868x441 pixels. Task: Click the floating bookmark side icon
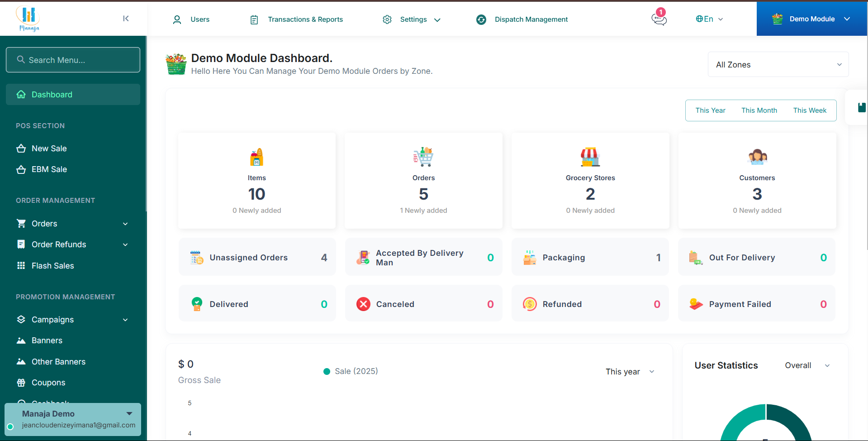[862, 107]
